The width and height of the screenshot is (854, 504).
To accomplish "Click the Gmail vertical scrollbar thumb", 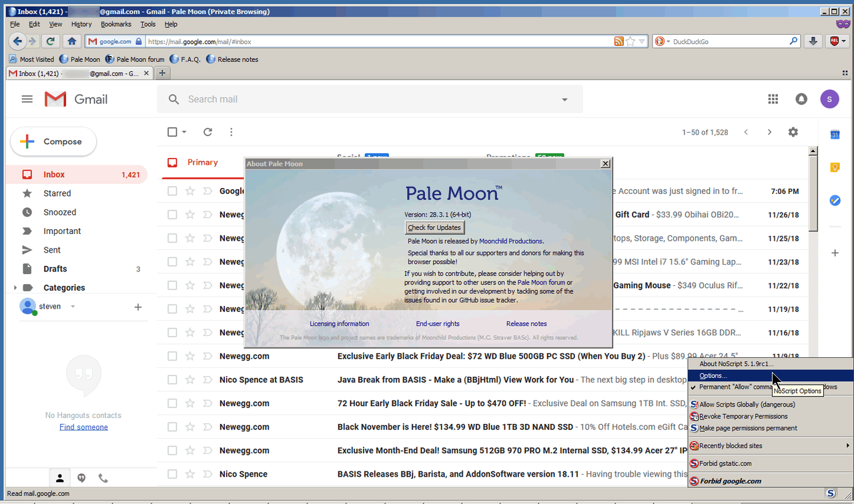I will 813,193.
